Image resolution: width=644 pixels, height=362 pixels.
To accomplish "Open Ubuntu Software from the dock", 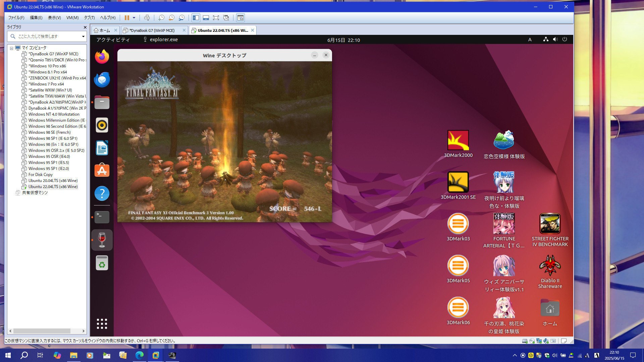I will pos(102,171).
